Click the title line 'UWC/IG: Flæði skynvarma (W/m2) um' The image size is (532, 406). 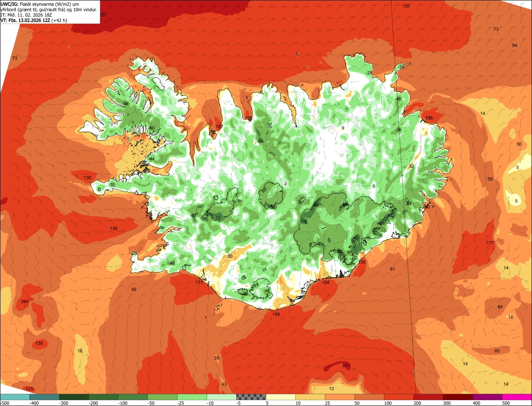[x=40, y=4]
